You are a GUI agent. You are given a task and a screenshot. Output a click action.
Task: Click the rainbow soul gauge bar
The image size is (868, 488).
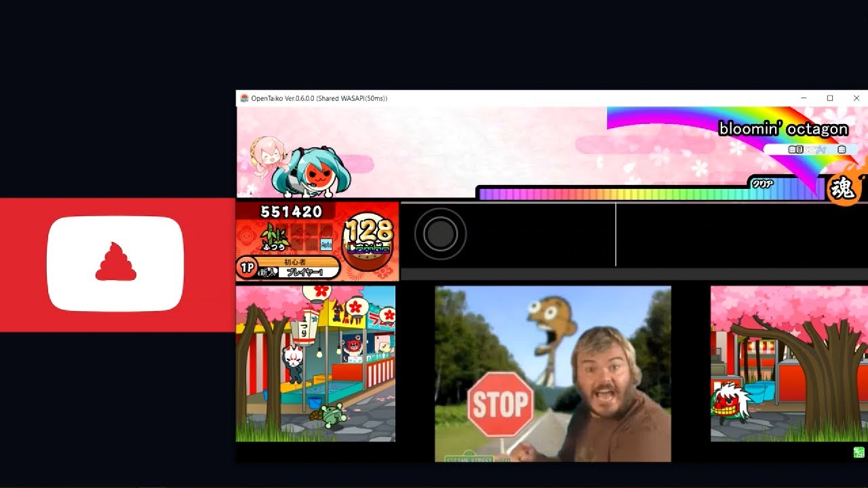tap(651, 194)
